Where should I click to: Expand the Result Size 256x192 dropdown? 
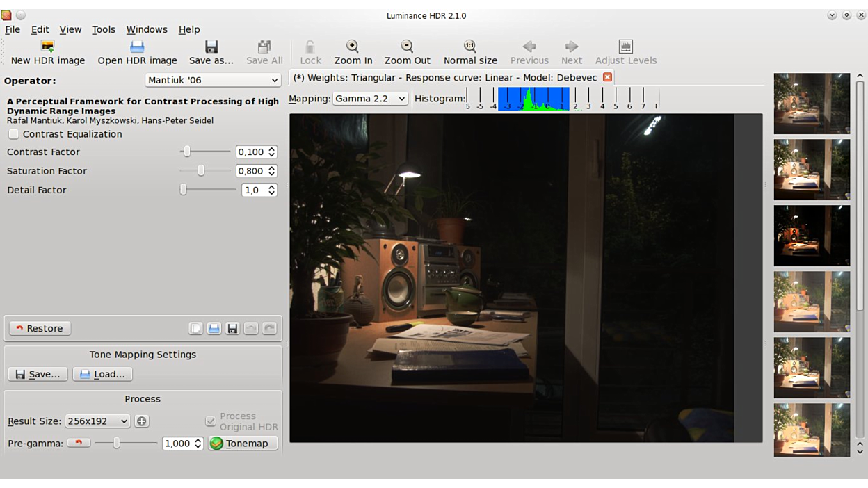(97, 421)
